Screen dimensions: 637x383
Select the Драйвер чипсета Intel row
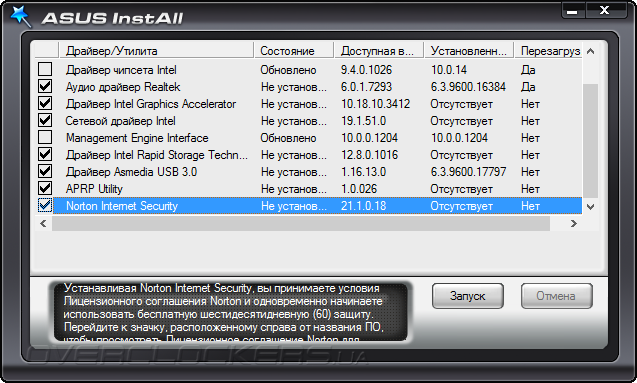click(x=309, y=69)
